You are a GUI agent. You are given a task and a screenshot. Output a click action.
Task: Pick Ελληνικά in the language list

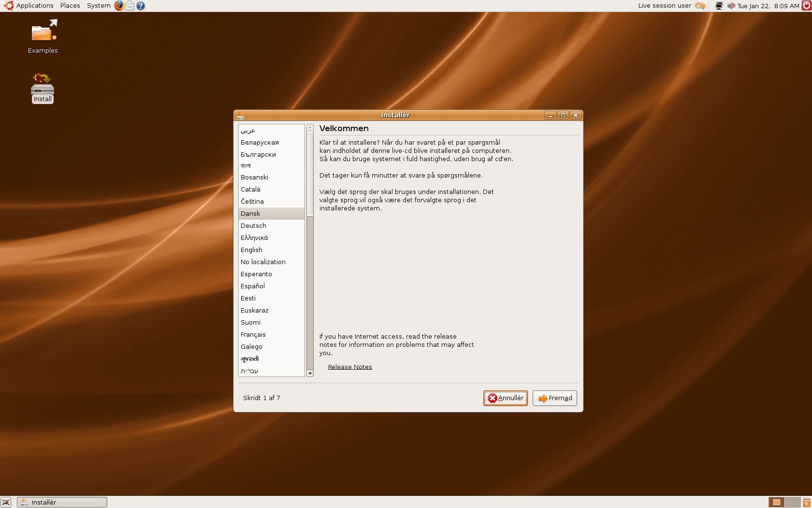click(272, 238)
